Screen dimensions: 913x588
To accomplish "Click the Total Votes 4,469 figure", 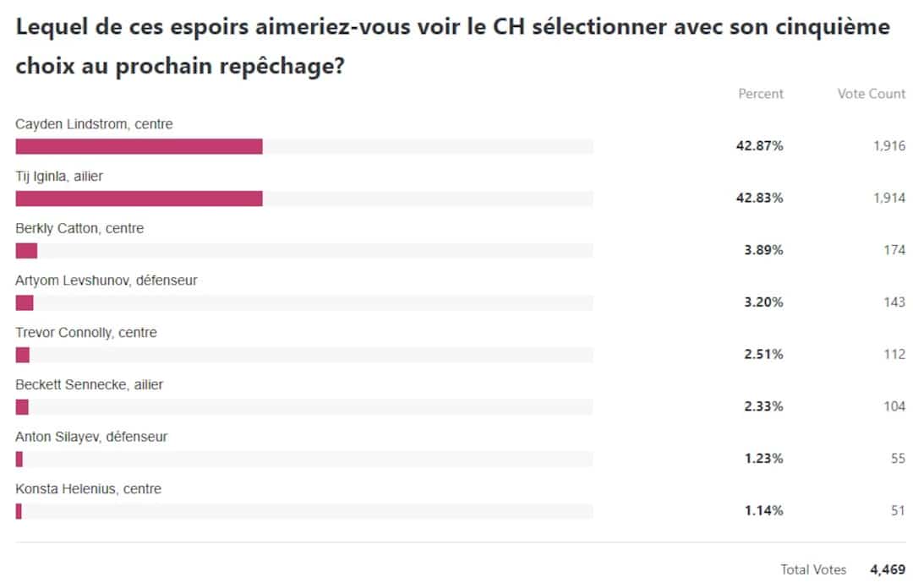I will [888, 569].
